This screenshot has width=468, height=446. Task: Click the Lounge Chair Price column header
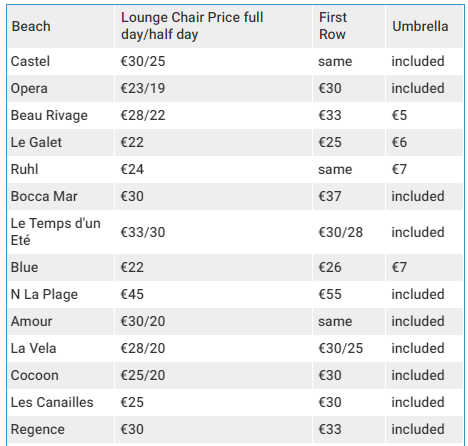[214, 26]
